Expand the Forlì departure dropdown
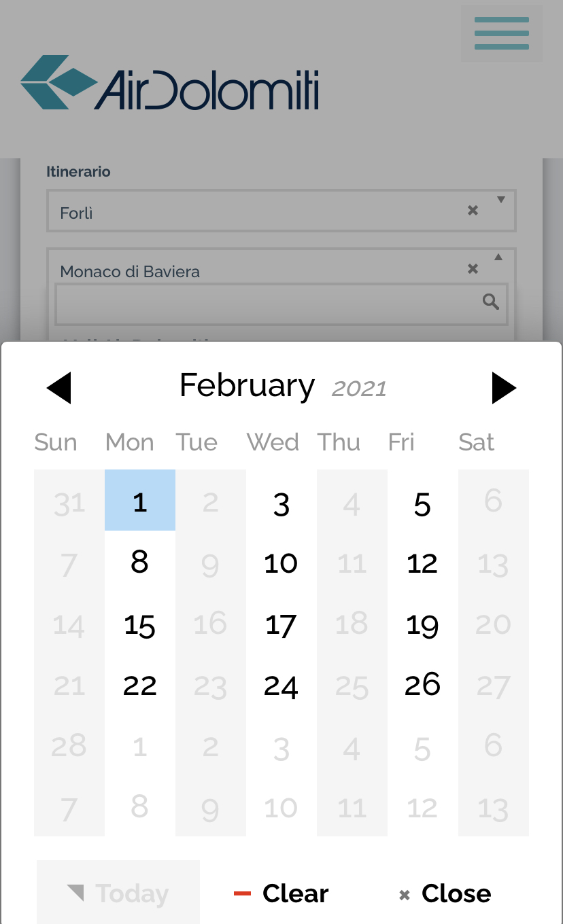This screenshot has width=563, height=924. [x=501, y=200]
